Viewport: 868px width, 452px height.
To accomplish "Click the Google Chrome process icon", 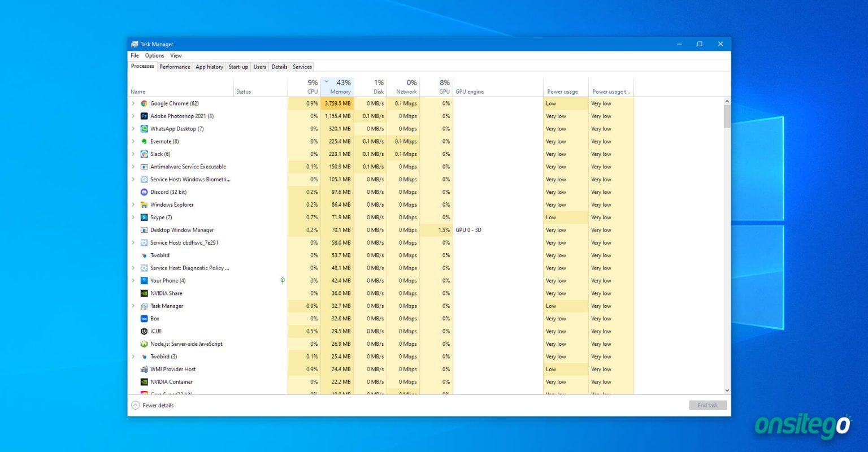I will tap(145, 103).
